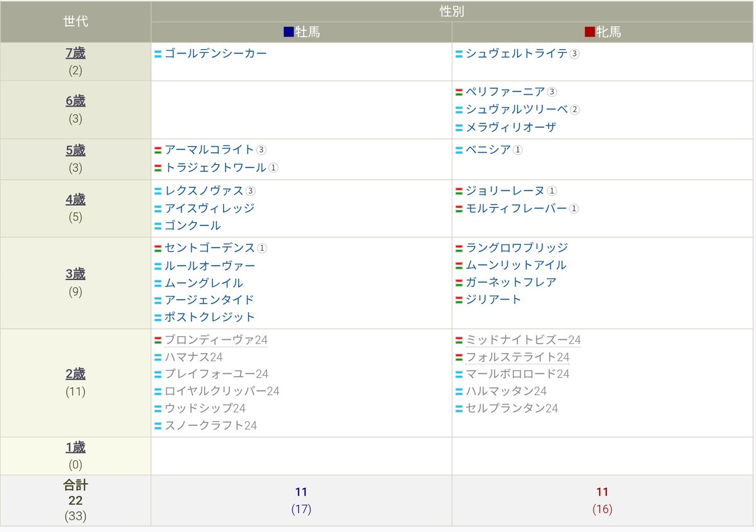Click the 世代 column header
Screen dimensions: 756x532
(x=76, y=21)
